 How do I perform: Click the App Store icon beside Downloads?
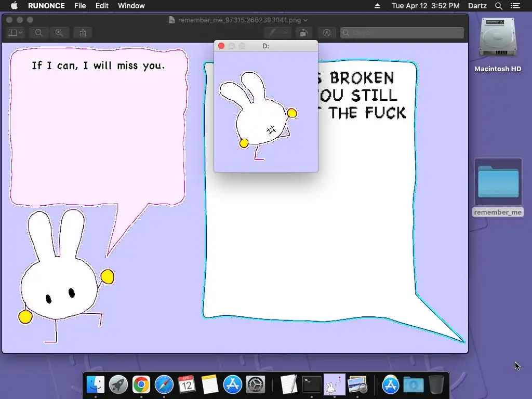click(391, 385)
